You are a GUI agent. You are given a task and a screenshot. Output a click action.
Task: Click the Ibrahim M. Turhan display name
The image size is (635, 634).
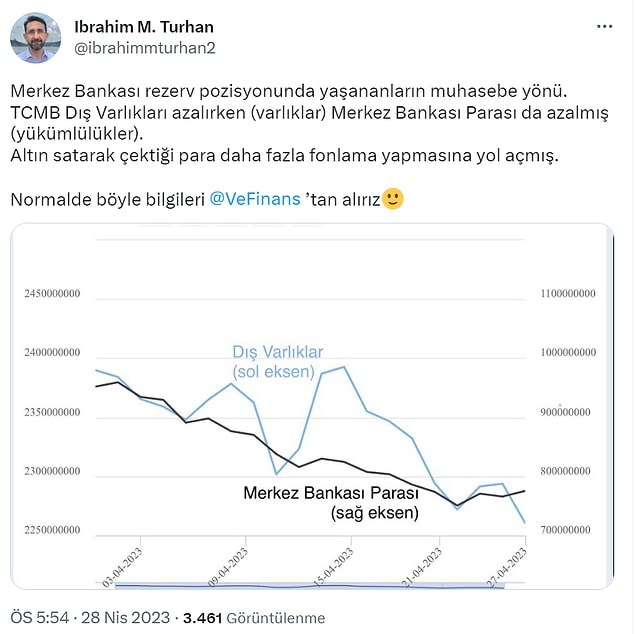144,27
